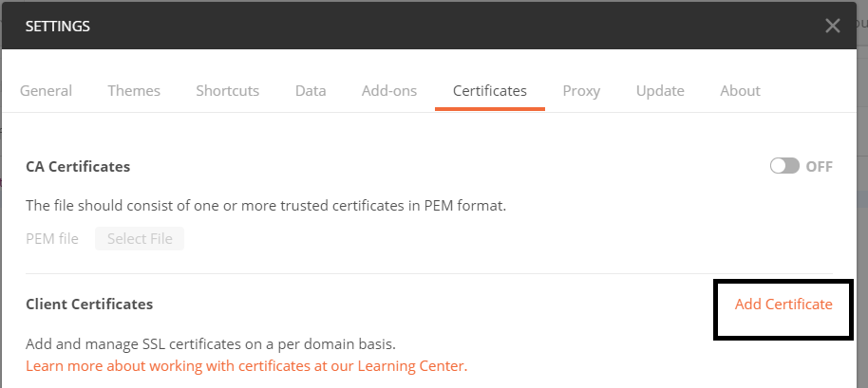Click the Client Certificates heading

pos(89,305)
